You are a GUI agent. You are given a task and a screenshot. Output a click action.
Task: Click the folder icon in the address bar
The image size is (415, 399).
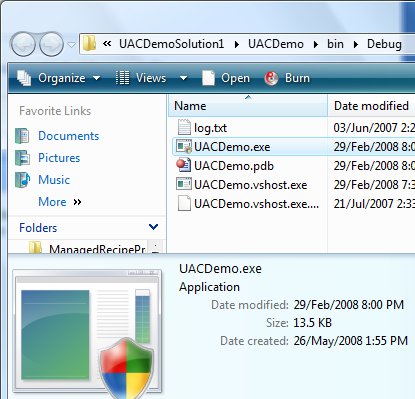click(x=89, y=44)
